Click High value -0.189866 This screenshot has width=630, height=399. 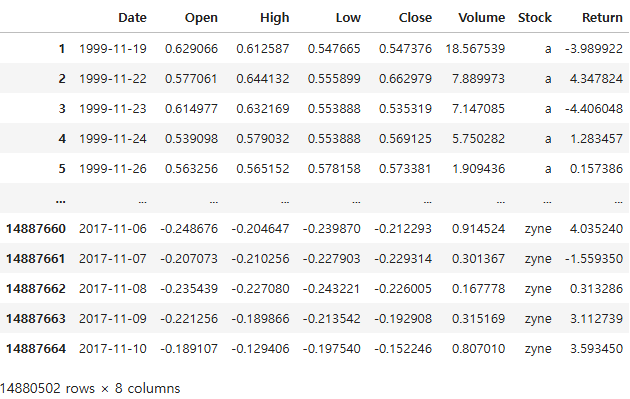(260, 319)
